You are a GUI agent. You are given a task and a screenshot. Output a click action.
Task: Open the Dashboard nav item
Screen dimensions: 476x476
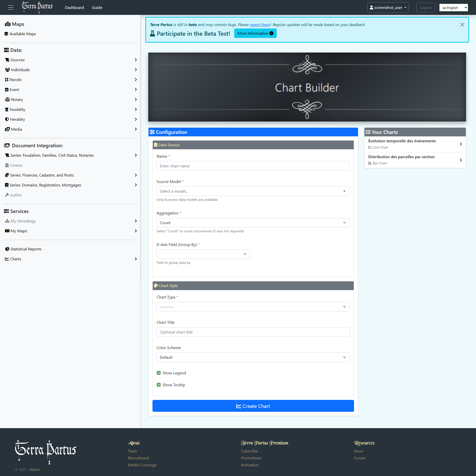coord(74,7)
